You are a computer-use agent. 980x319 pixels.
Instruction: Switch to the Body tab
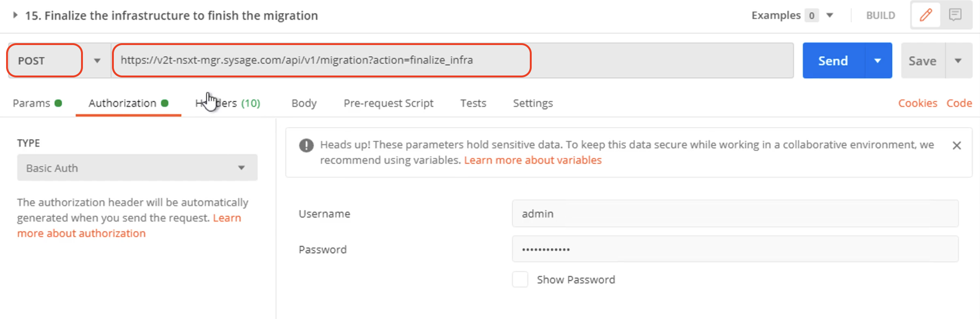click(304, 103)
